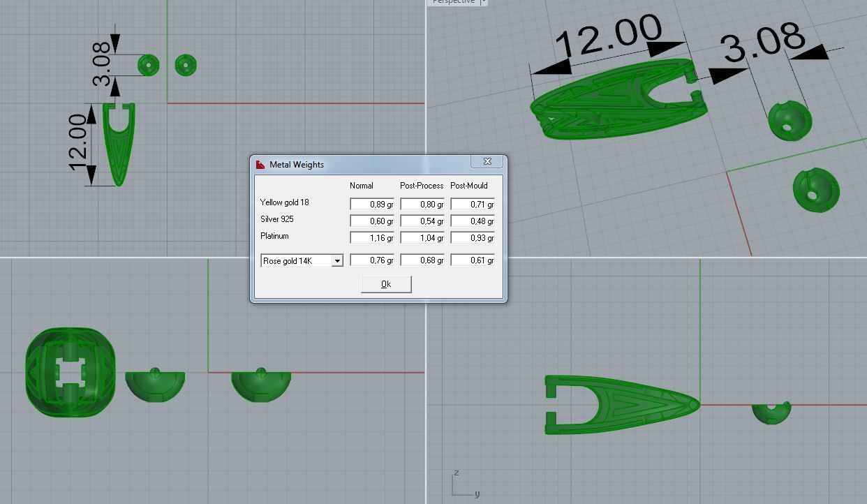
Task: Click the Metal Weights title bar text
Action: [x=297, y=165]
